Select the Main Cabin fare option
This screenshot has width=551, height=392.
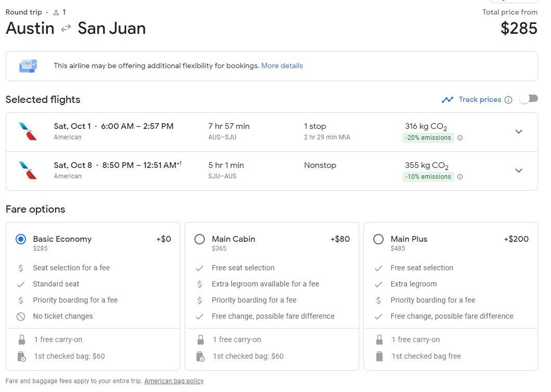pos(200,239)
